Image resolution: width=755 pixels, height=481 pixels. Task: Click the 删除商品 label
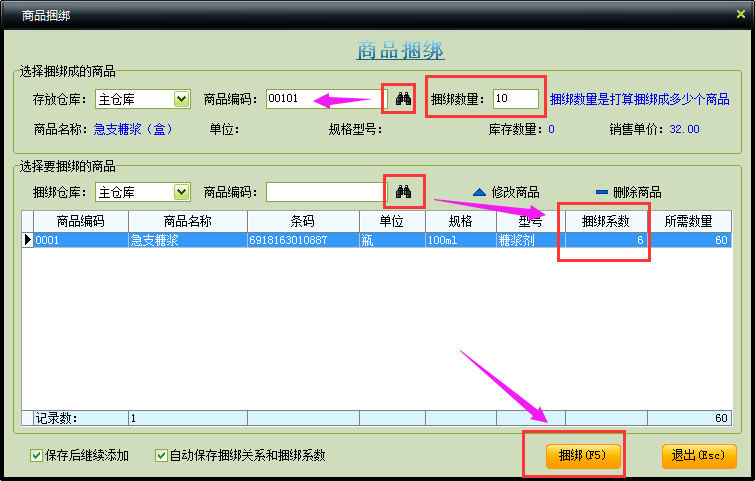637,193
